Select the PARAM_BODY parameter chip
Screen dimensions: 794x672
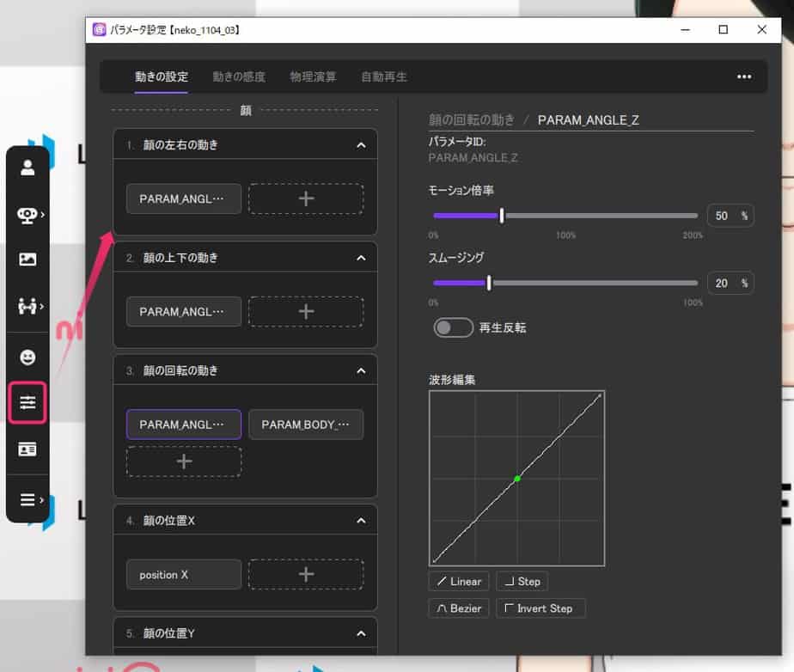pyautogui.click(x=306, y=425)
